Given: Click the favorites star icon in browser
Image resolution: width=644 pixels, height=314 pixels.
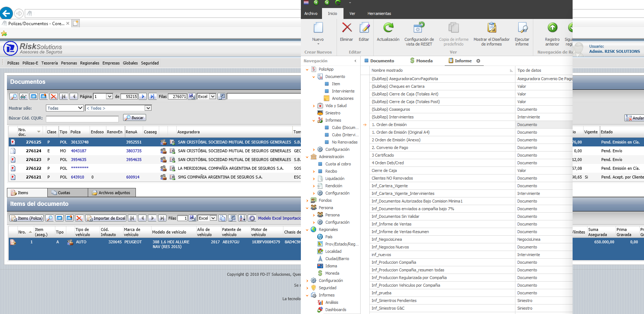Looking at the screenshot, I should click(4, 34).
